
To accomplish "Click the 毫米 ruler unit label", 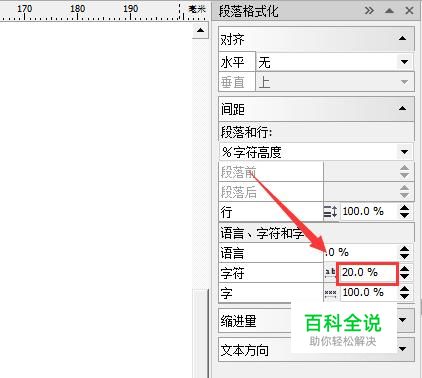I will [x=197, y=9].
